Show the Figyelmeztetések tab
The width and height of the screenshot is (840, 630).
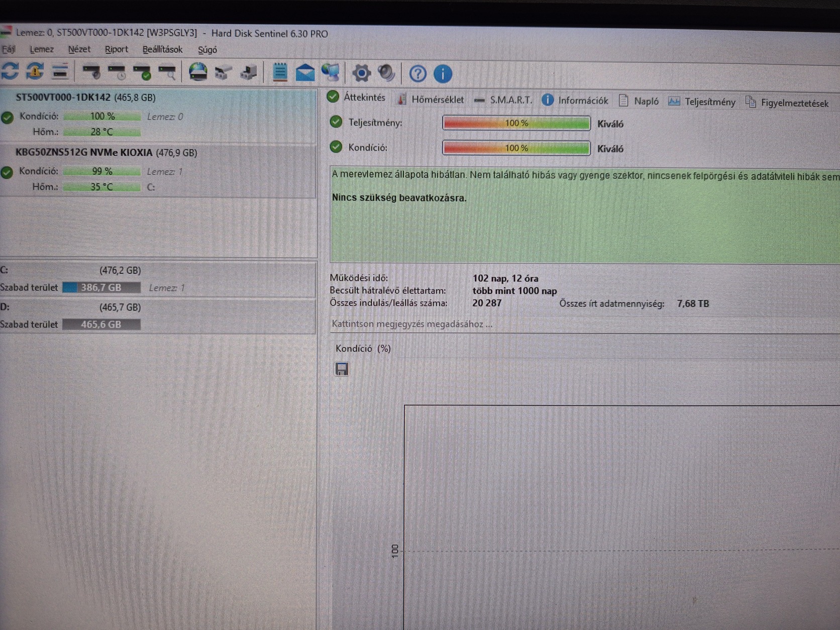787,103
